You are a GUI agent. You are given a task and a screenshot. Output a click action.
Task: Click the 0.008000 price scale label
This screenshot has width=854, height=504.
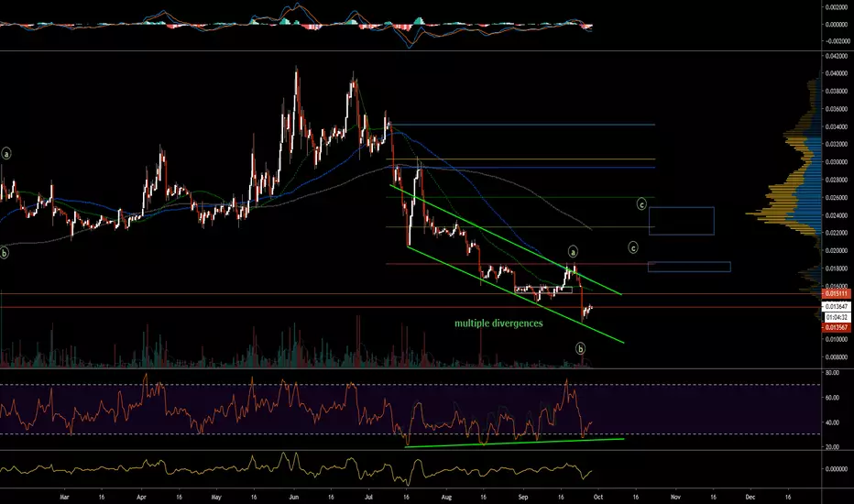[836, 356]
